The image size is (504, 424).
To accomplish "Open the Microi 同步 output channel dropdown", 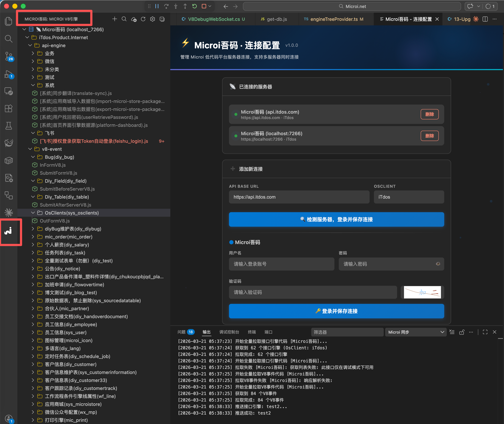I will pyautogui.click(x=416, y=332).
